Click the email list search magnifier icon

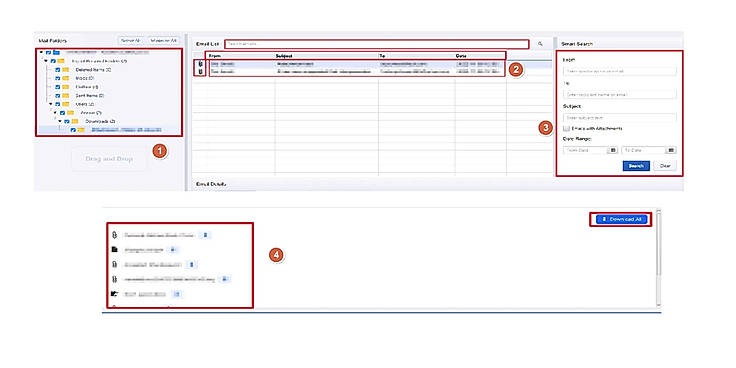pos(540,44)
